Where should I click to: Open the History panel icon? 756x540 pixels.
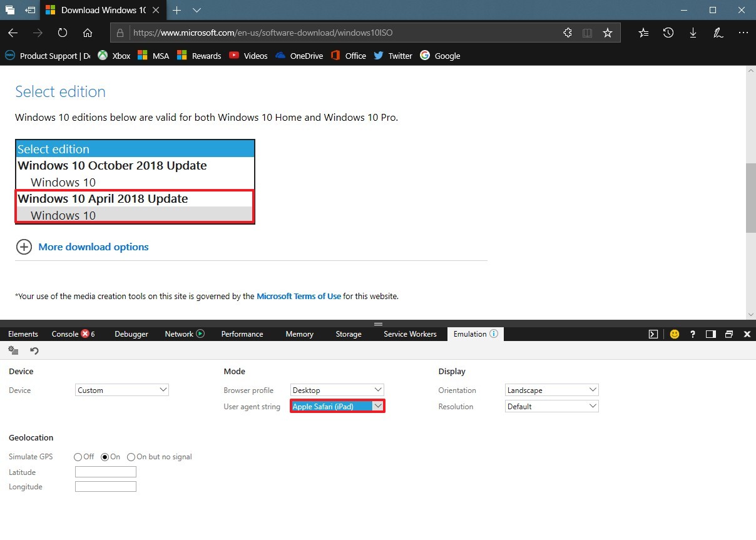coord(668,33)
